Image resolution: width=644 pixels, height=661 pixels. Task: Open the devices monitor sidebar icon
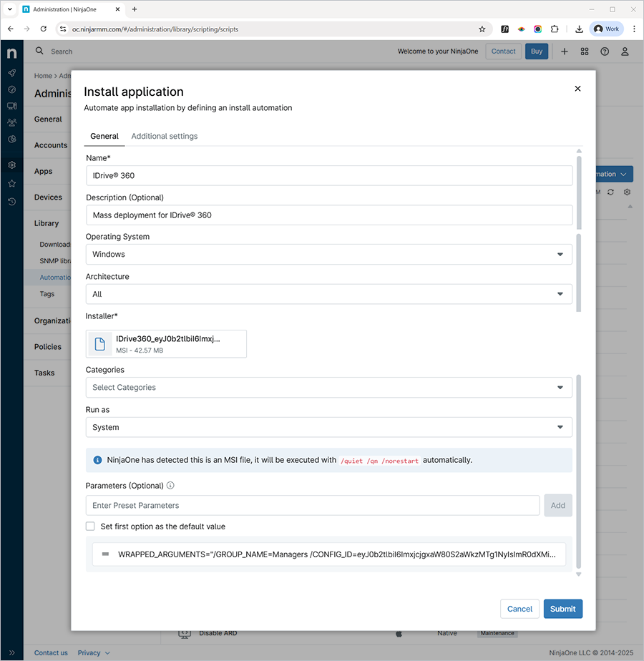click(12, 106)
